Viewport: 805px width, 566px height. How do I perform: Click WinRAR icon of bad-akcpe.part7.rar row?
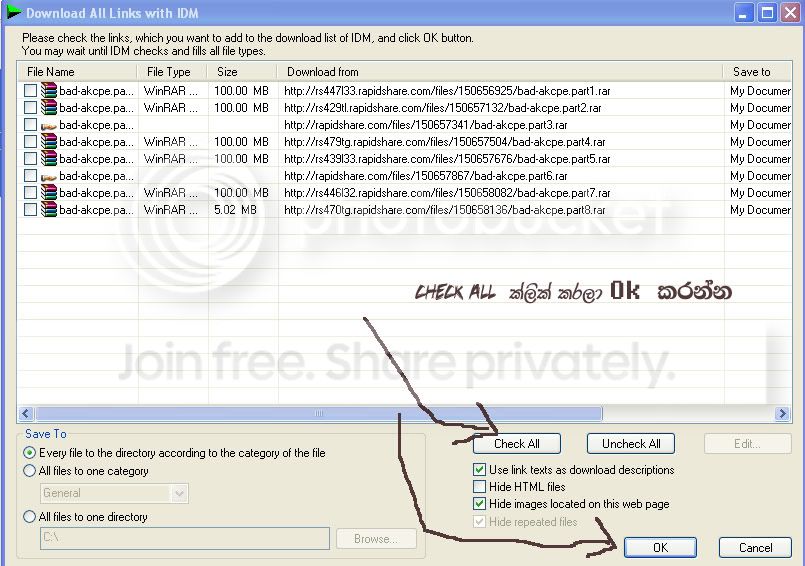(x=49, y=192)
